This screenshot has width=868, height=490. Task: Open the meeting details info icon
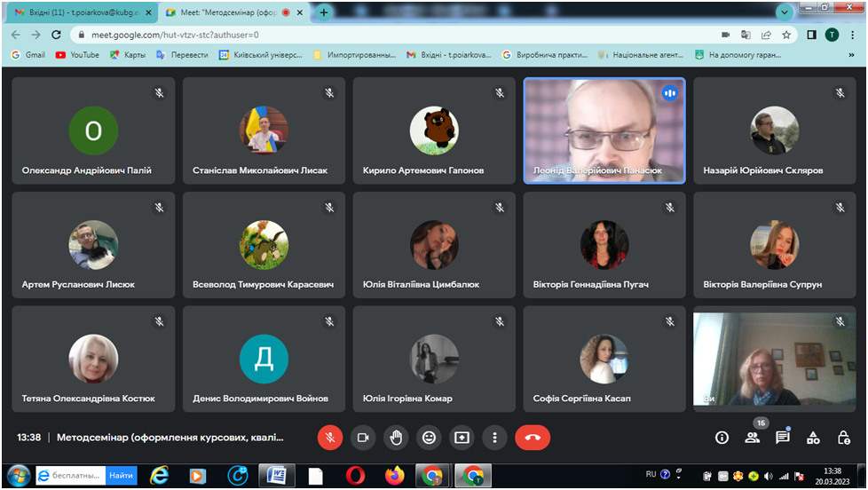click(x=722, y=438)
